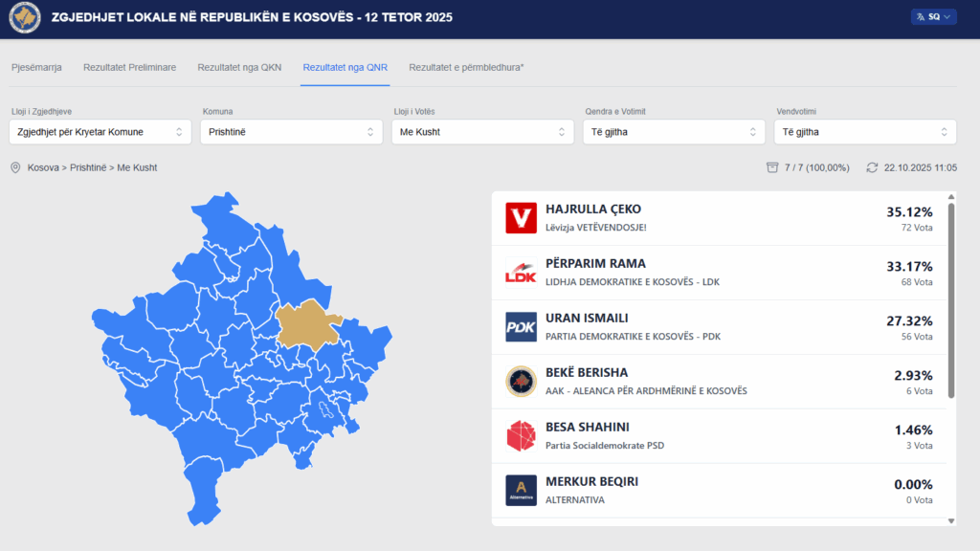Click the AAK party emblem
980x551 pixels.
point(521,382)
